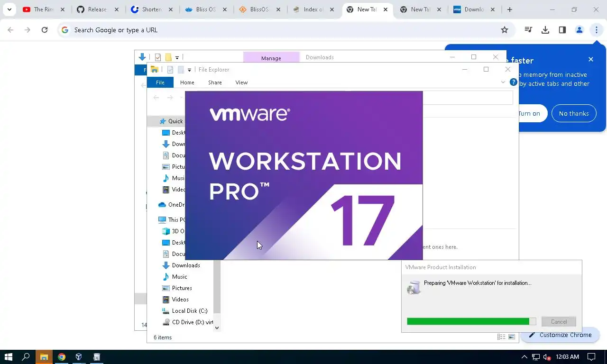Open Chrome's three-dot menu
Viewport: 607px width, 364px height.
coord(596,30)
